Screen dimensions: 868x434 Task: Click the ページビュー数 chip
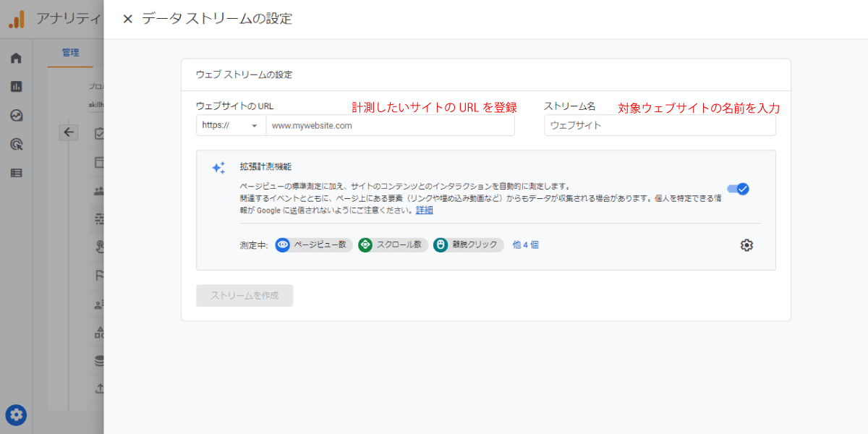[x=314, y=244]
